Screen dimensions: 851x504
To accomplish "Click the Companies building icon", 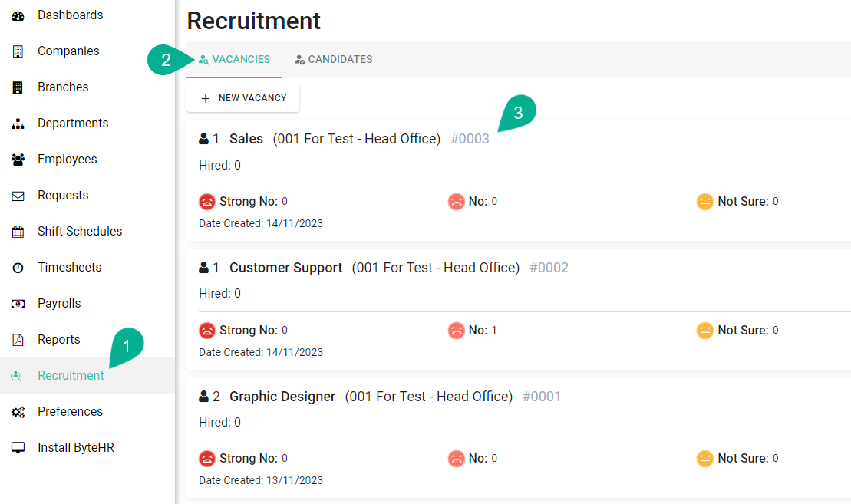I will pyautogui.click(x=18, y=51).
